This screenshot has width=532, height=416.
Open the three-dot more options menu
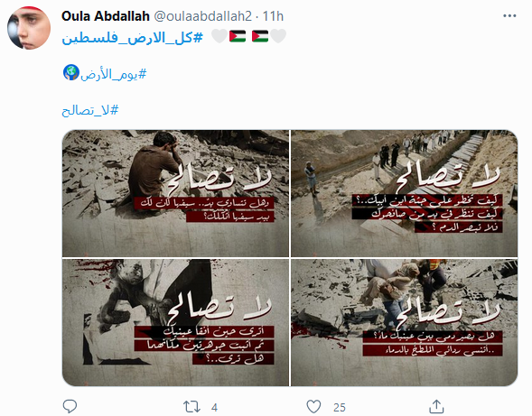[x=509, y=16]
